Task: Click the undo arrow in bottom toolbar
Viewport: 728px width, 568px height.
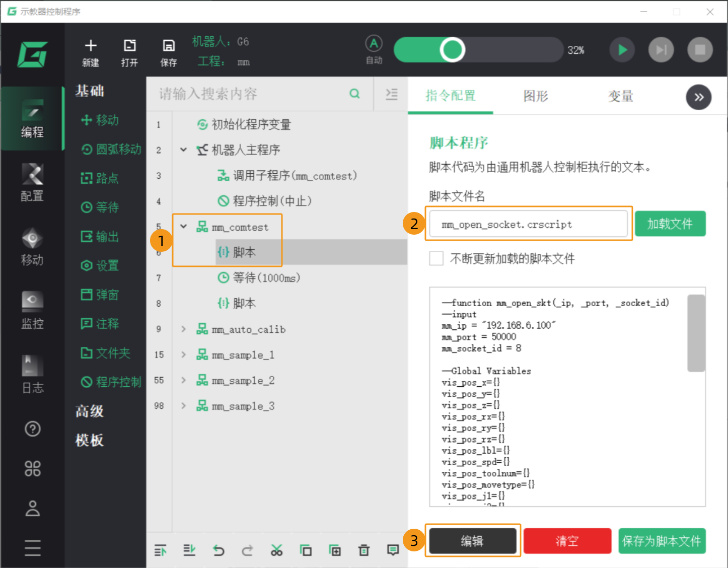Action: click(218, 550)
